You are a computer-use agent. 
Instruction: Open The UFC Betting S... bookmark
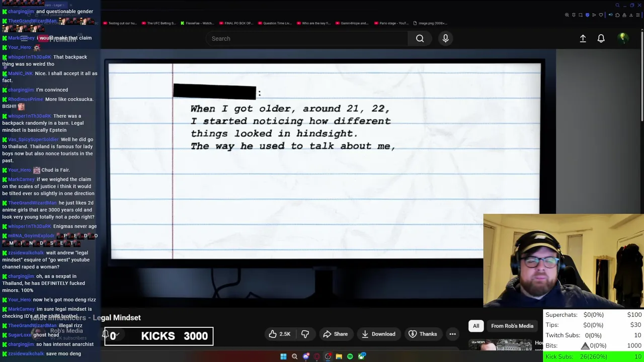[158, 23]
